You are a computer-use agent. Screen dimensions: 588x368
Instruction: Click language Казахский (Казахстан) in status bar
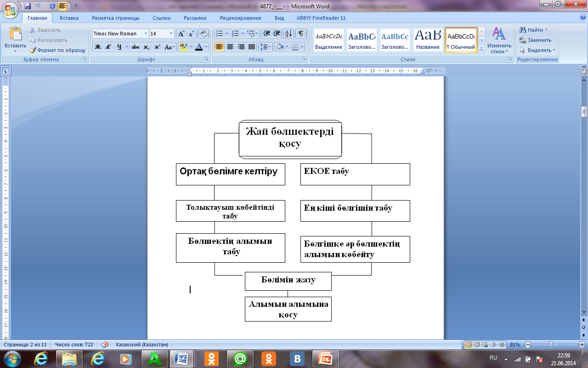142,345
